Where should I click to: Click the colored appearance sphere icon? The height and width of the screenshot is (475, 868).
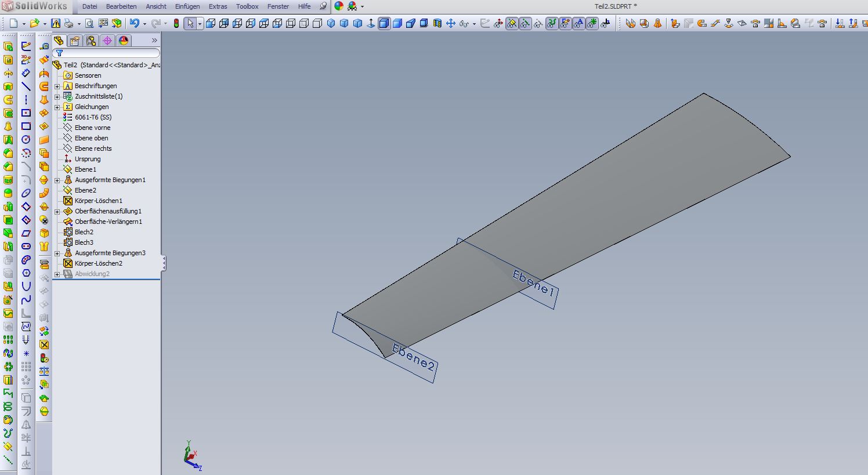[339, 6]
